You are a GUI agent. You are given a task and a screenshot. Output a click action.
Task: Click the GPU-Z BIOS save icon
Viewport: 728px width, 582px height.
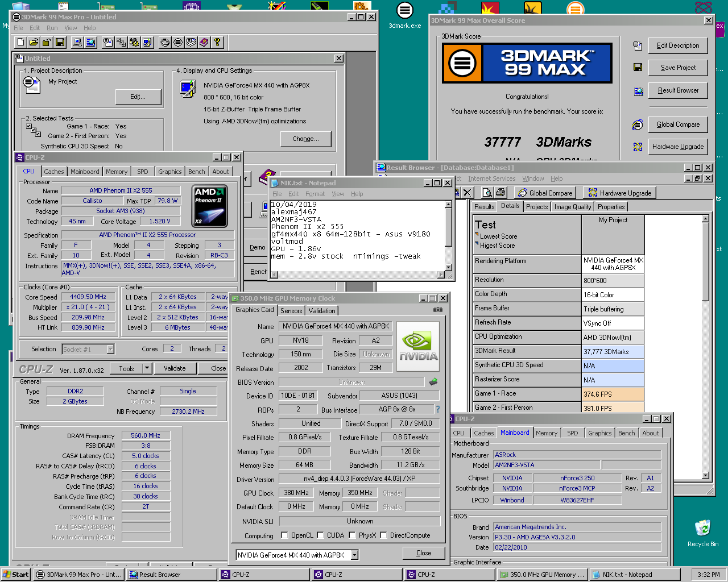click(433, 382)
